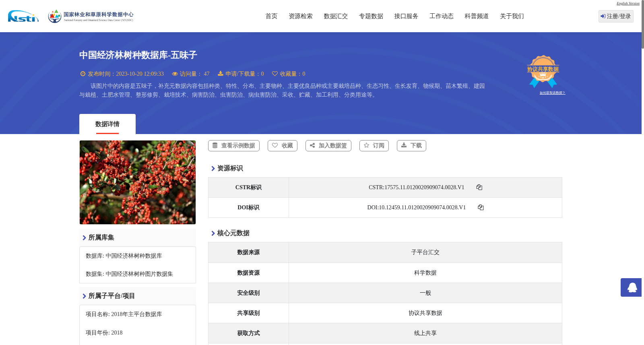Toggle the 所属库集 panel chevron

pos(84,238)
